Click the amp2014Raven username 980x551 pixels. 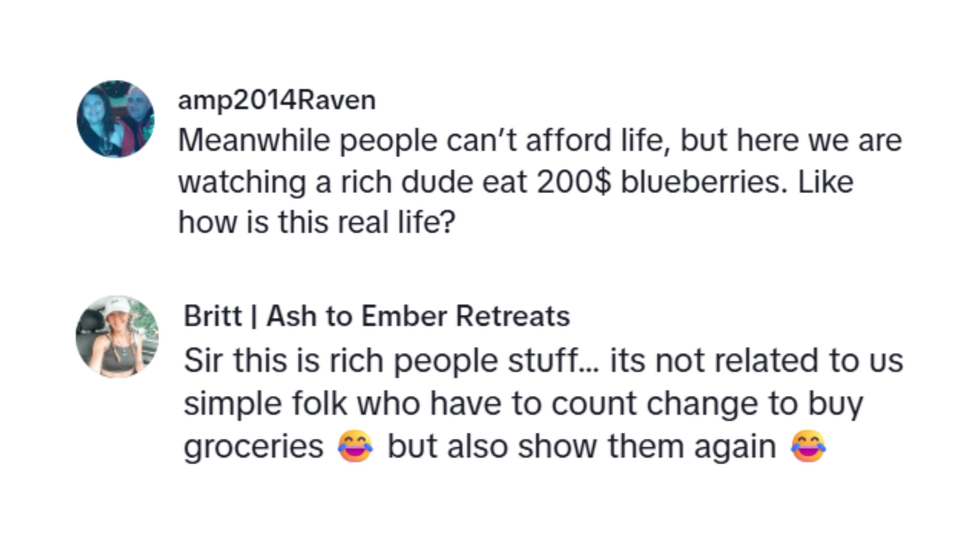click(277, 100)
